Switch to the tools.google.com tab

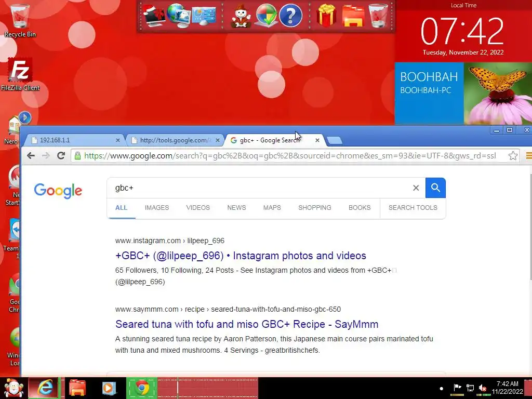click(x=173, y=140)
